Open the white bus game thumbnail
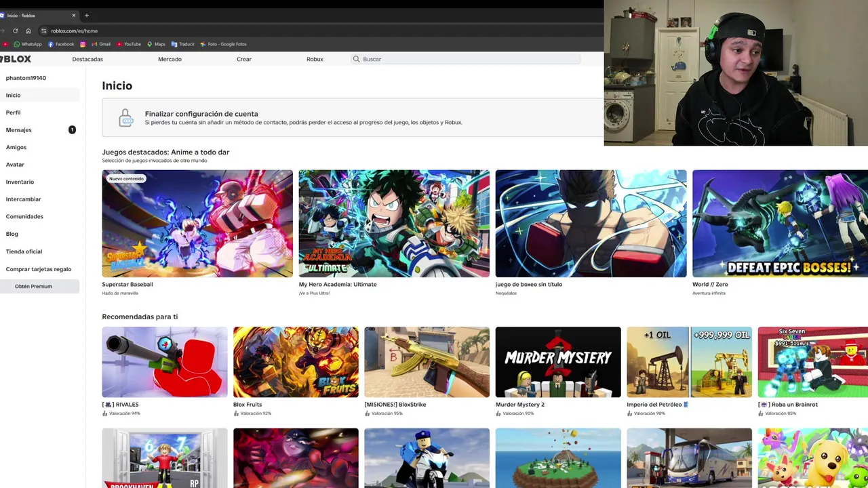 pos(689,458)
